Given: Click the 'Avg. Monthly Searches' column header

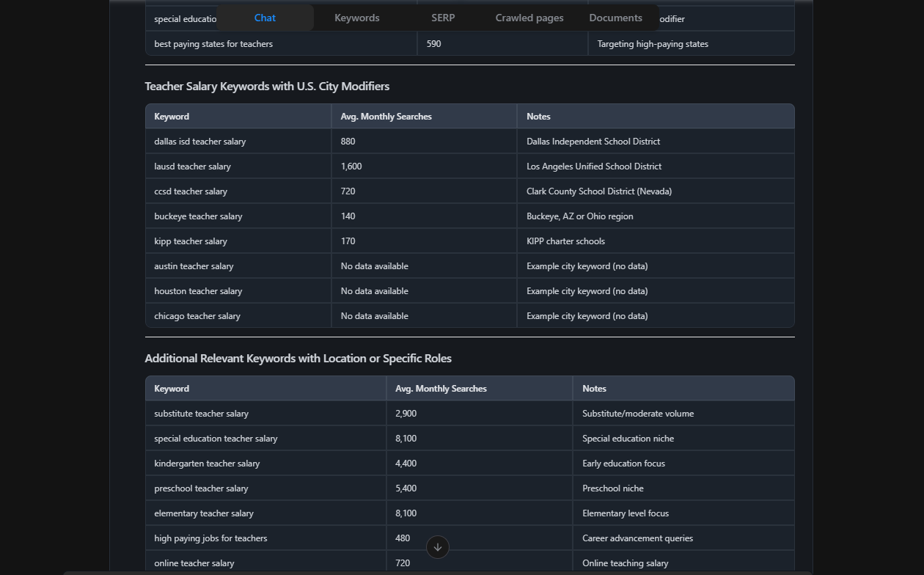Looking at the screenshot, I should tap(386, 116).
